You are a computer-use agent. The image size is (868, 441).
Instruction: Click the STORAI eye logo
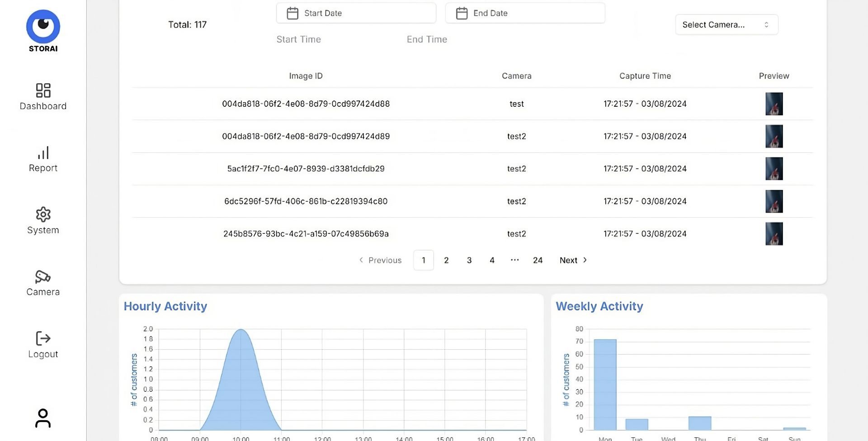(43, 26)
